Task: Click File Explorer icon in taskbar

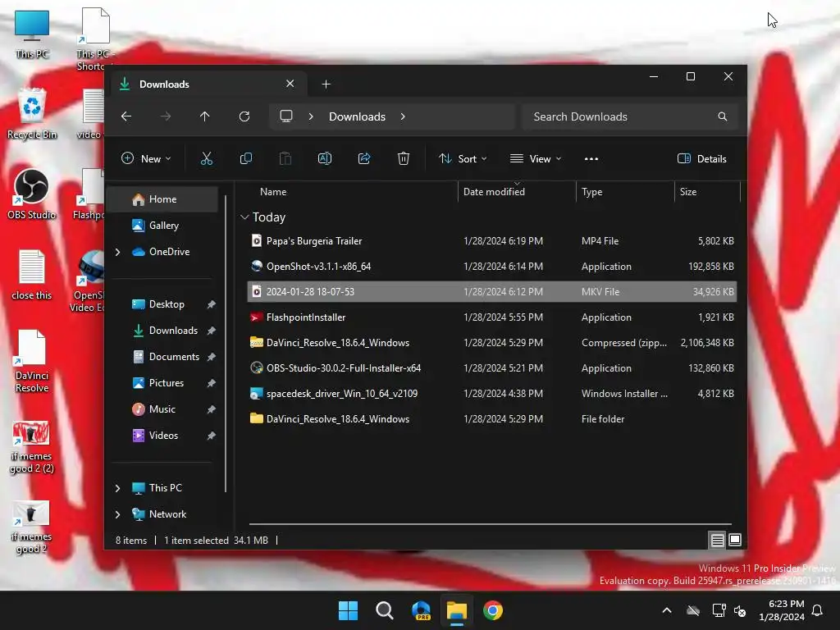Action: point(457,610)
